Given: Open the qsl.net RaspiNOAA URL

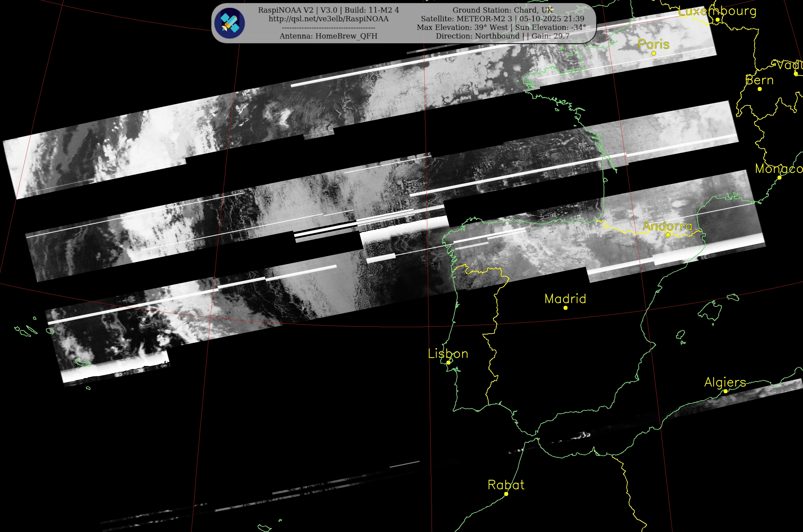Looking at the screenshot, I should 328,19.
